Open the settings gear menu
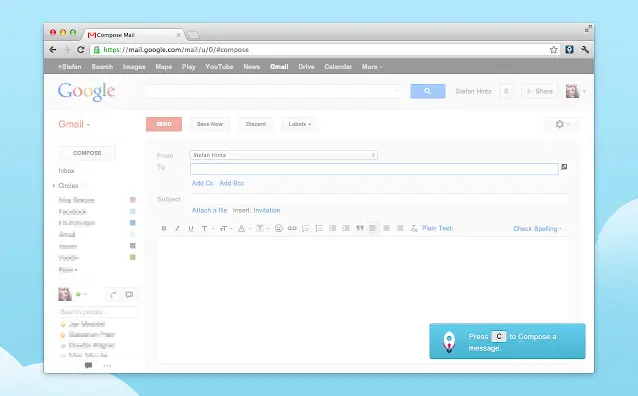The width and height of the screenshot is (638, 396). tap(562, 124)
